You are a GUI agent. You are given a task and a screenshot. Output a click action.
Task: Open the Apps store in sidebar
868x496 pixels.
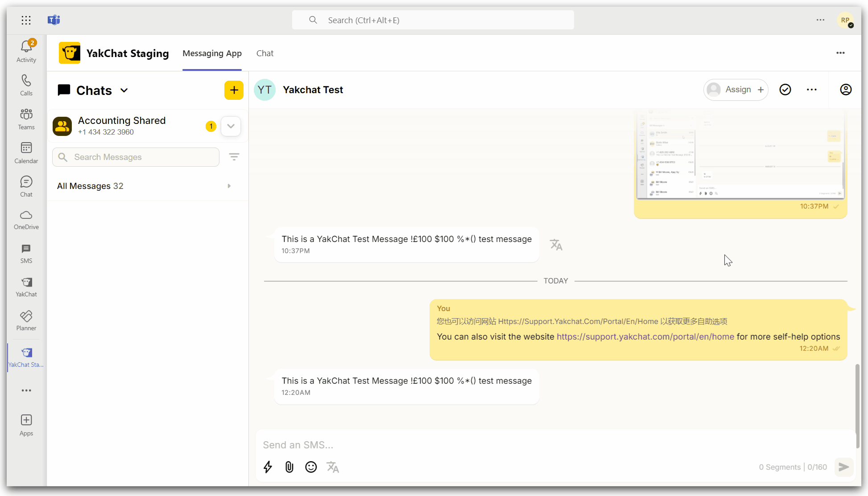pyautogui.click(x=26, y=426)
